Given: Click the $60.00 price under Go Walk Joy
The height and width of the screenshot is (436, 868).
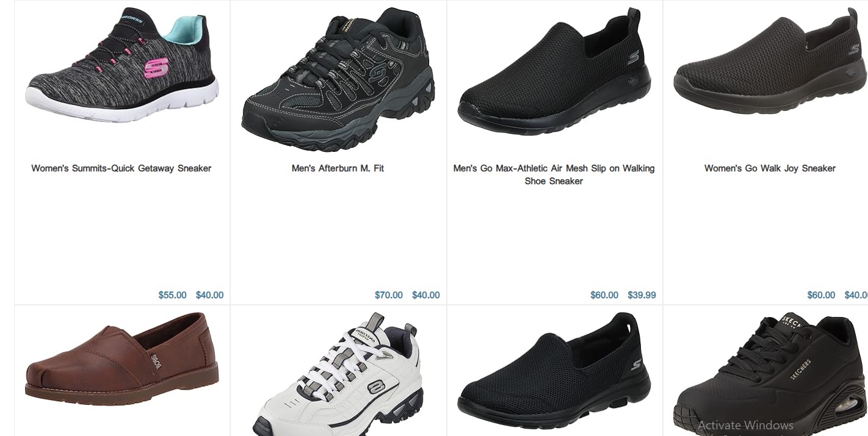Looking at the screenshot, I should click(x=821, y=295).
